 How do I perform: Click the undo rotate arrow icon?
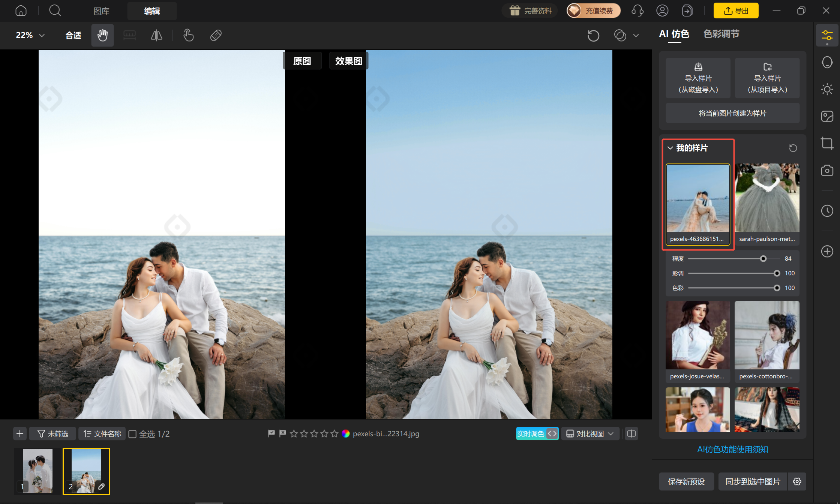593,36
